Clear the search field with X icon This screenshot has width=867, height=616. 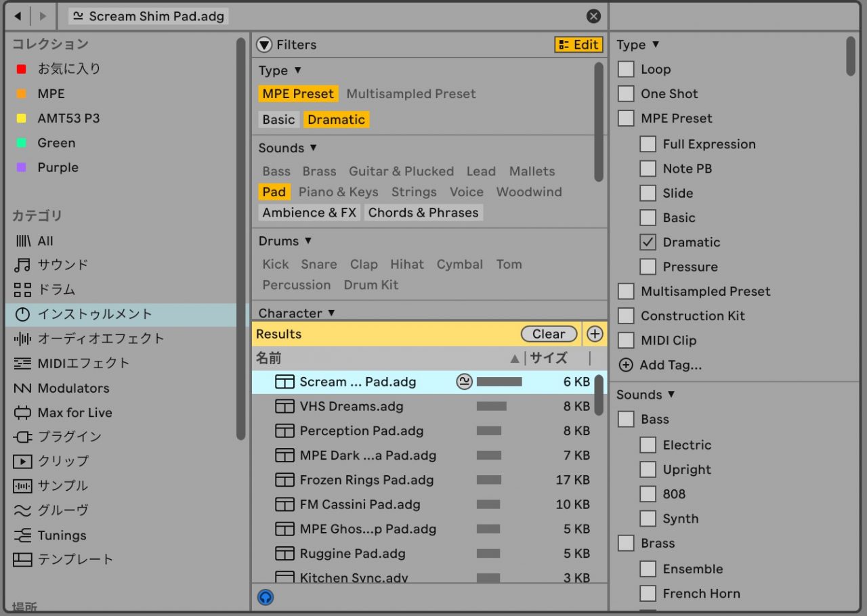click(x=593, y=16)
